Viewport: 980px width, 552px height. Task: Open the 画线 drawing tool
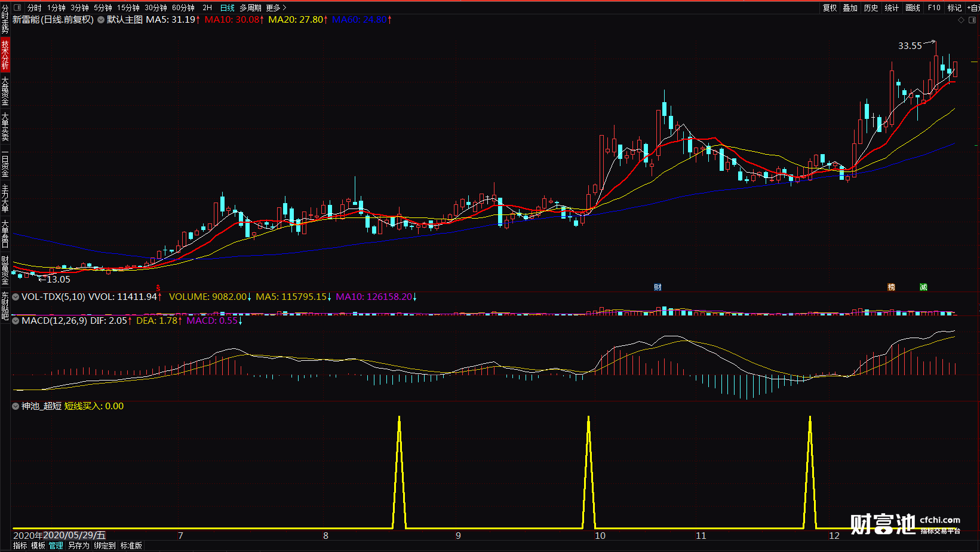coord(913,8)
